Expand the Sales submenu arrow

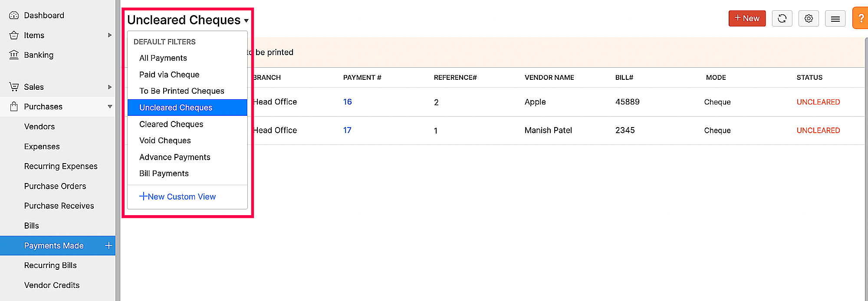(110, 87)
